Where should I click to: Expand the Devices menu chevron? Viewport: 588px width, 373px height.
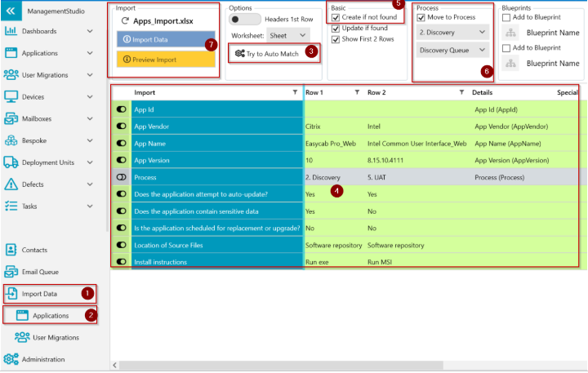[x=90, y=96]
